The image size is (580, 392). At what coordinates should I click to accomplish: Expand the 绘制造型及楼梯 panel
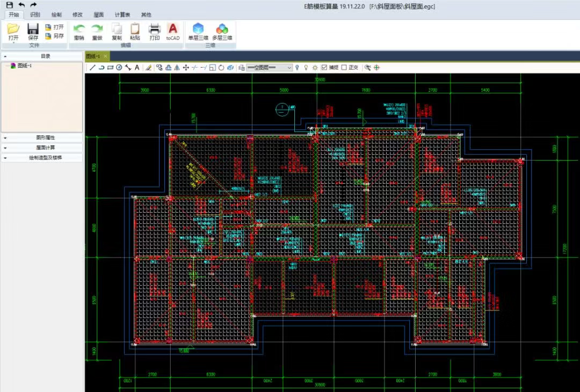(42, 158)
